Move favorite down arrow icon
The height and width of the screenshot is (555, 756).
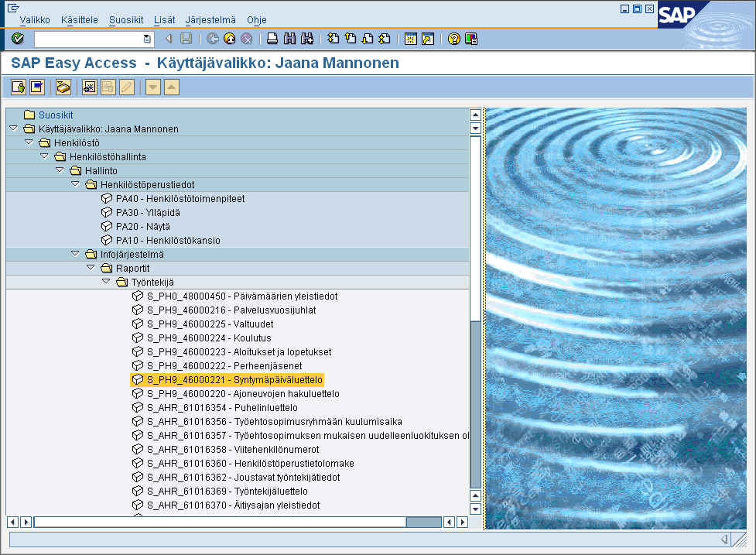[x=153, y=87]
